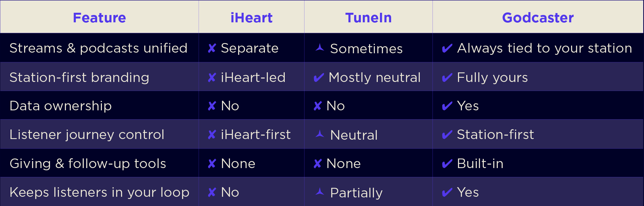Click the X icon beside iHeart-led

click(212, 77)
